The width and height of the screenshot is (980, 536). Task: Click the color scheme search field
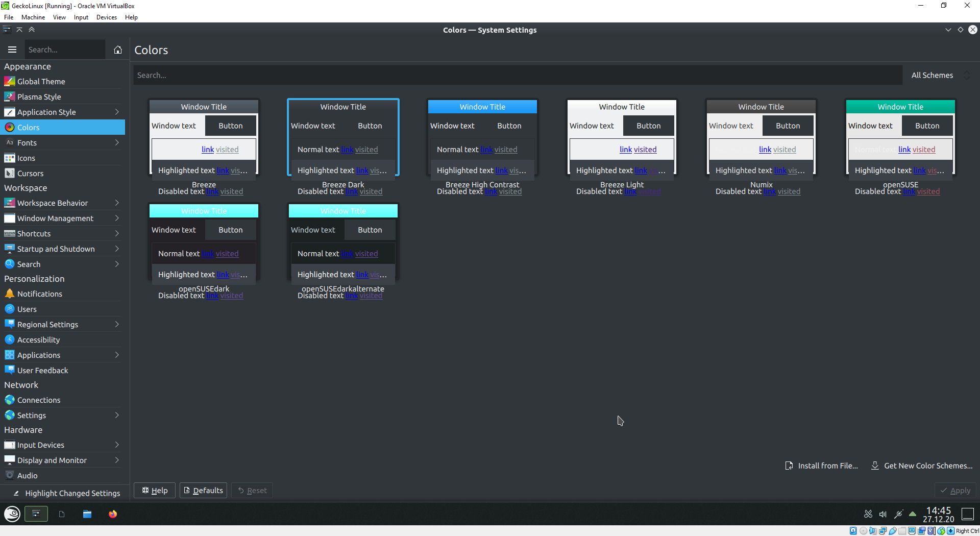click(518, 75)
